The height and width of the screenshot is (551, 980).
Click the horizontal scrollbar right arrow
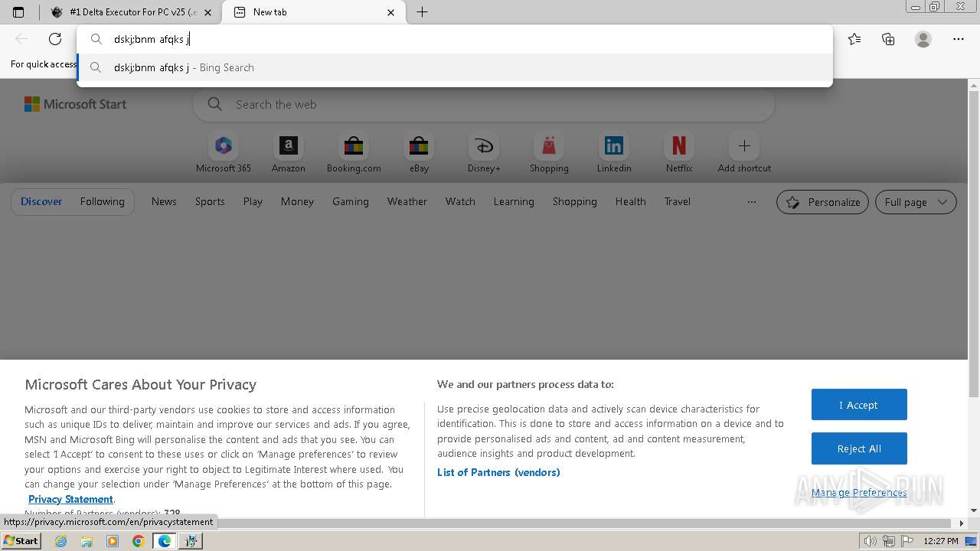click(x=962, y=523)
